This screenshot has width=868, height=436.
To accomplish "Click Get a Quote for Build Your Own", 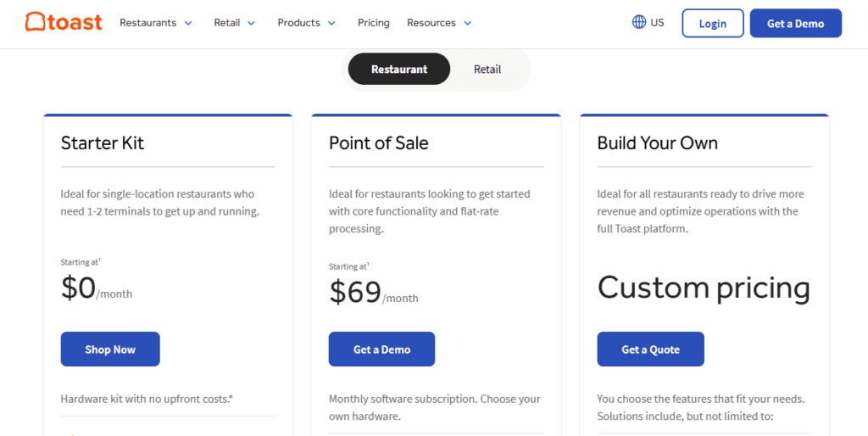I will [x=650, y=349].
